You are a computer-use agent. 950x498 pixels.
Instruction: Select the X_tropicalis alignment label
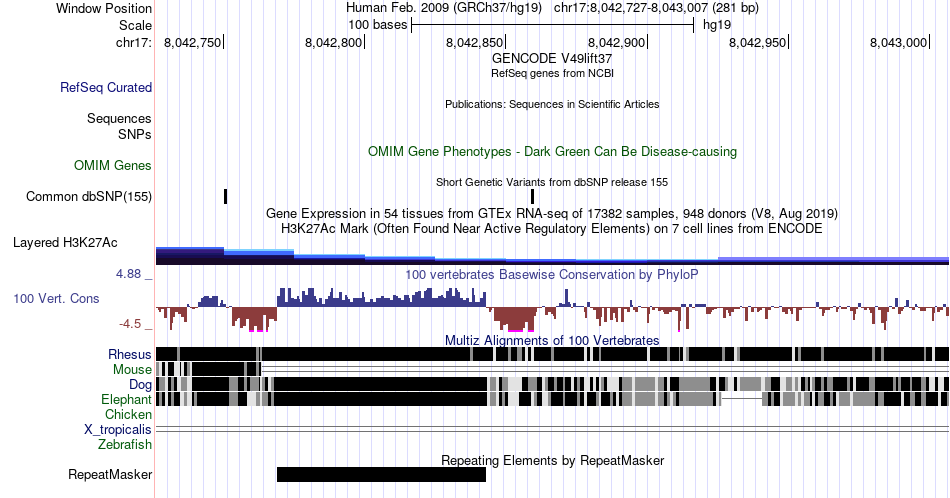pos(118,430)
